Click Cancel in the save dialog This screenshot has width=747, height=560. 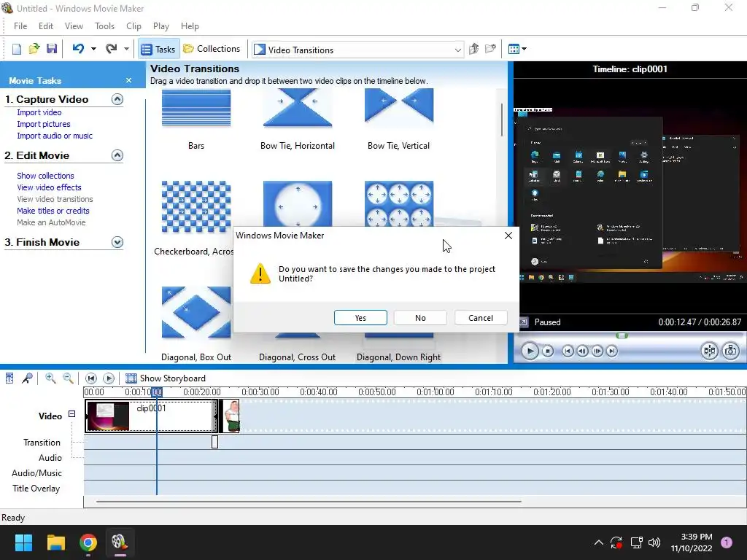481,318
